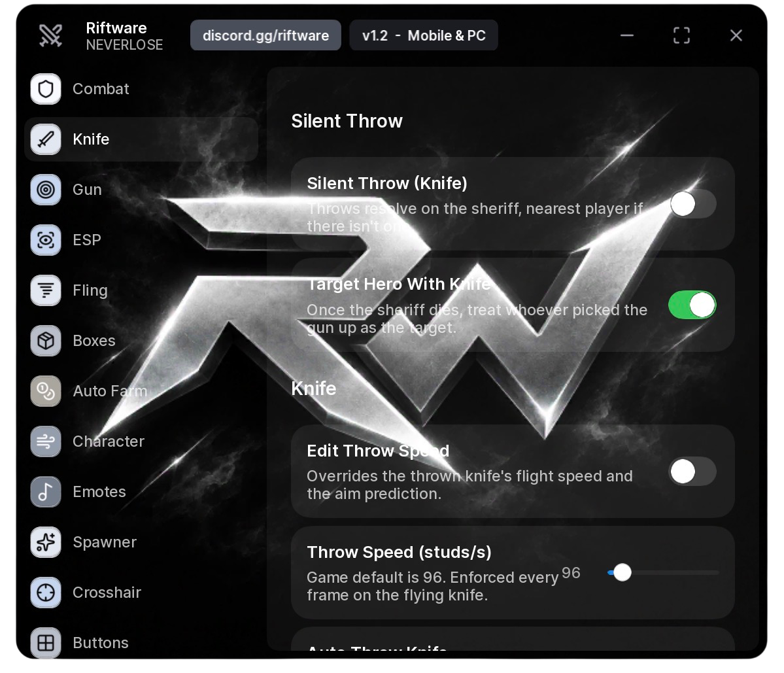This screenshot has height=673, width=784.
Task: Click the Emotes label text
Action: click(99, 492)
